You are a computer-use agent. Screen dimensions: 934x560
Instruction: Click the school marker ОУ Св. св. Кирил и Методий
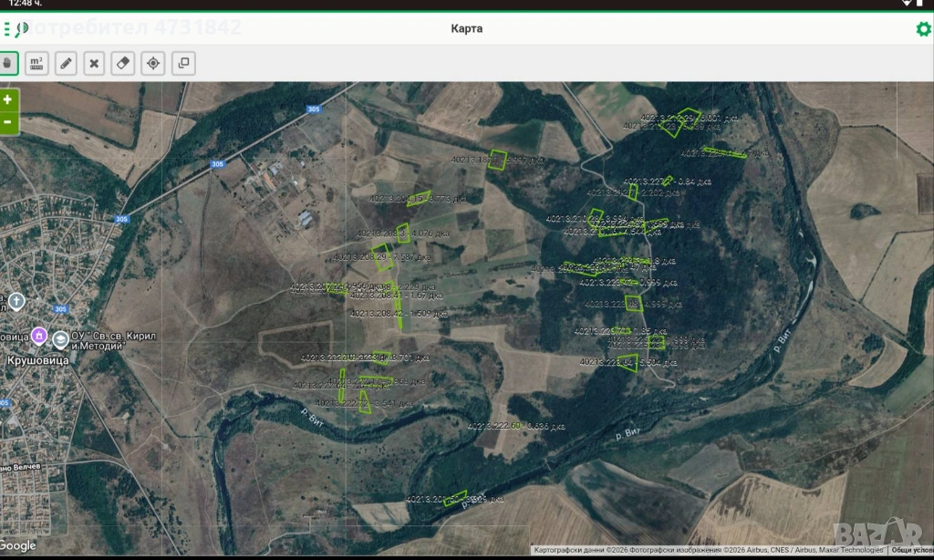tap(60, 339)
